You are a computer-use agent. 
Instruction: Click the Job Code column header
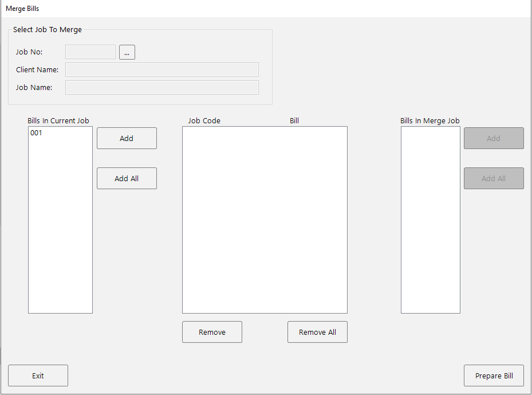(x=204, y=121)
